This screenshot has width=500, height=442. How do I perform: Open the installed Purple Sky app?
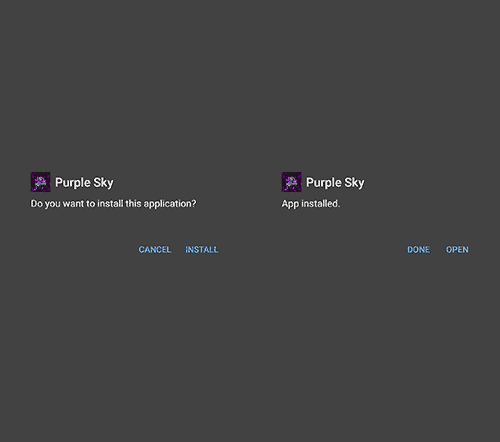(x=457, y=250)
